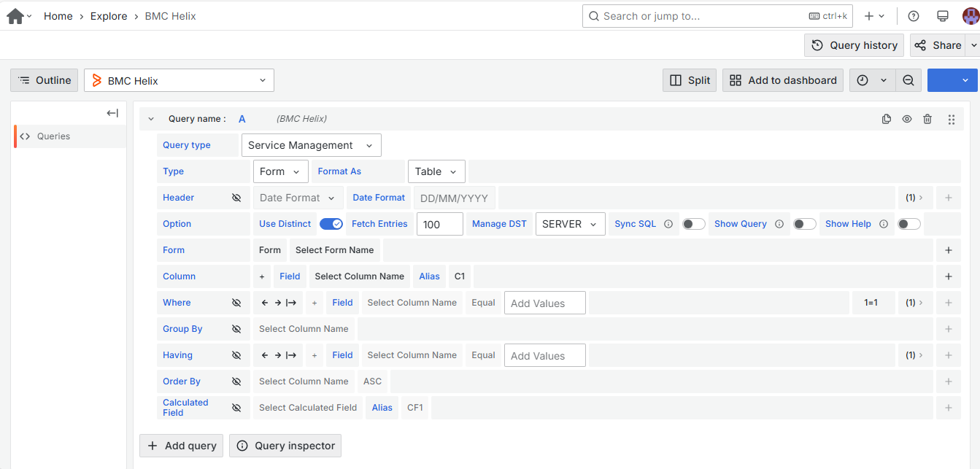The width and height of the screenshot is (980, 469).
Task: Hide query A response with eye icon
Action: coord(907,119)
